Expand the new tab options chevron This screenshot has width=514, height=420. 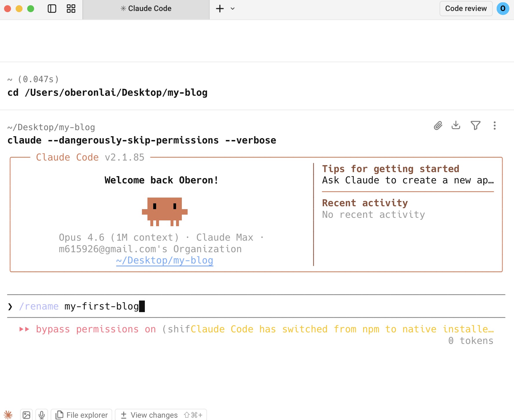tap(233, 9)
